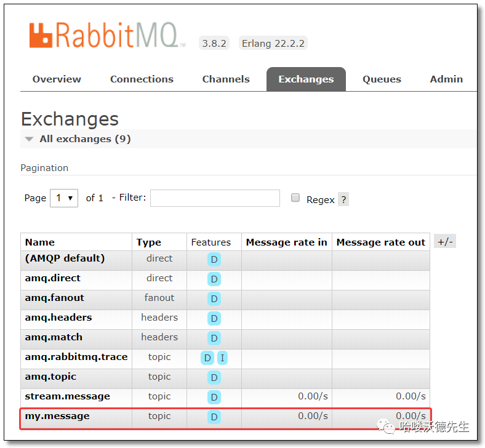Collapse the All exchanges (9) section

point(85,139)
